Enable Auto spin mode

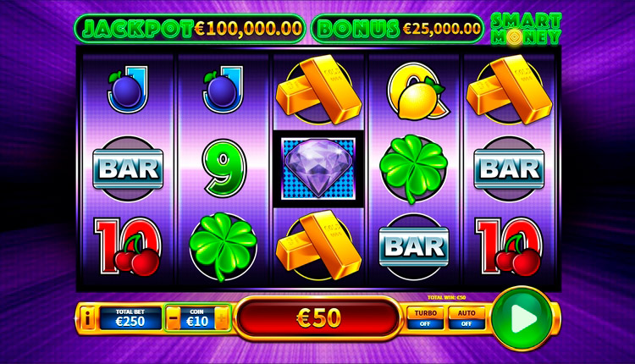click(x=467, y=318)
